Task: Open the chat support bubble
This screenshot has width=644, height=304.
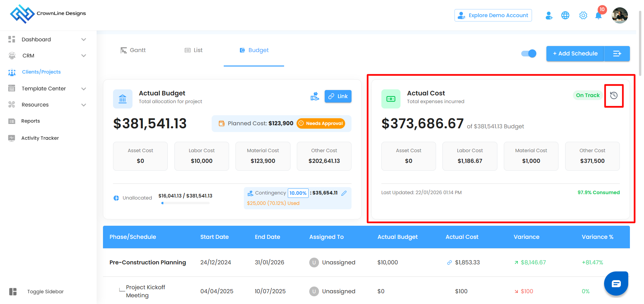Action: click(x=616, y=284)
